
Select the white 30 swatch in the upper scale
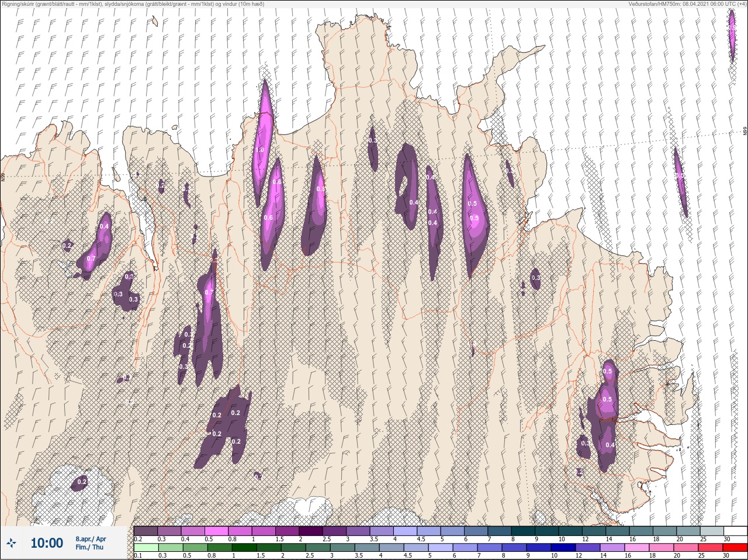(x=736, y=531)
